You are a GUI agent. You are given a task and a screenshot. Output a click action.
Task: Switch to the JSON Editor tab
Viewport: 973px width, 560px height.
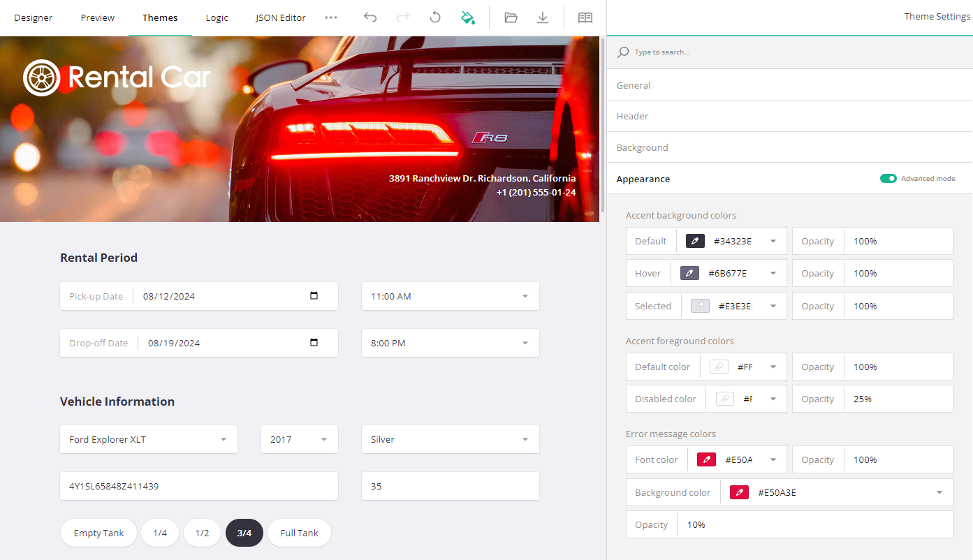tap(280, 17)
